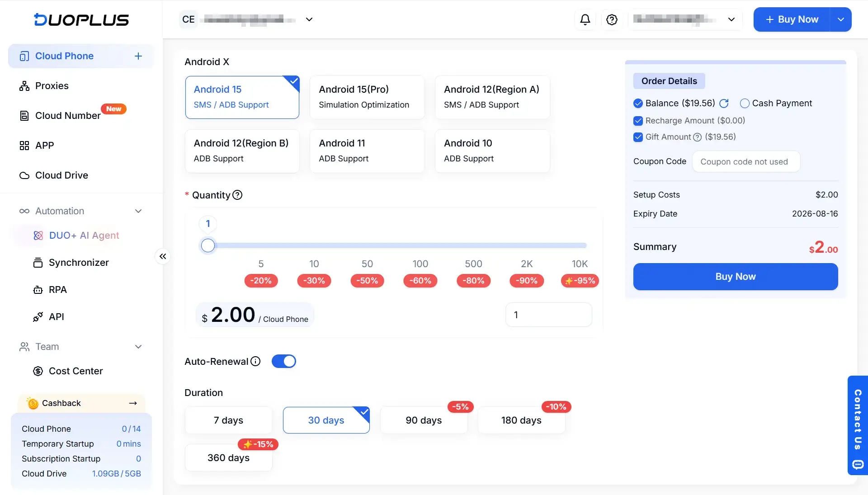868x495 pixels.
Task: Add a new cloud phone with plus icon
Action: (x=138, y=56)
